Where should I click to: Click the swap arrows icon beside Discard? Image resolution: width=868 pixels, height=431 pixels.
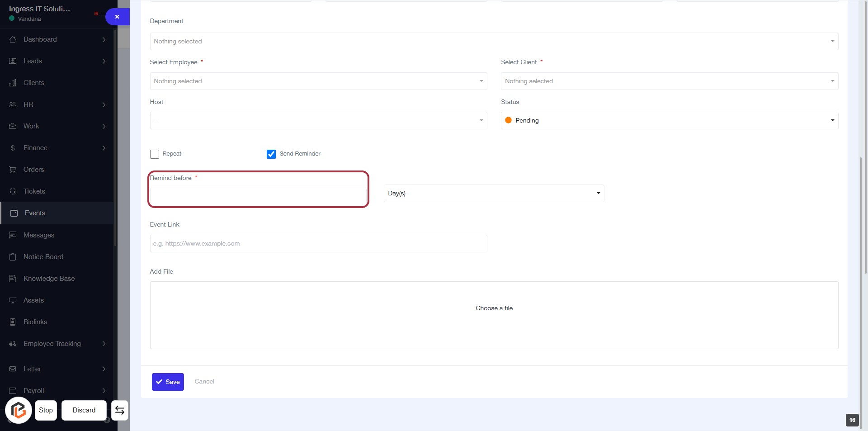click(x=120, y=410)
